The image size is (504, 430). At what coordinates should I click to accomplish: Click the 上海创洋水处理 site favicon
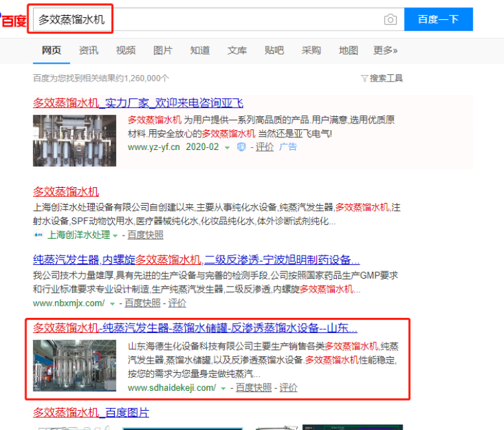[x=38, y=235]
